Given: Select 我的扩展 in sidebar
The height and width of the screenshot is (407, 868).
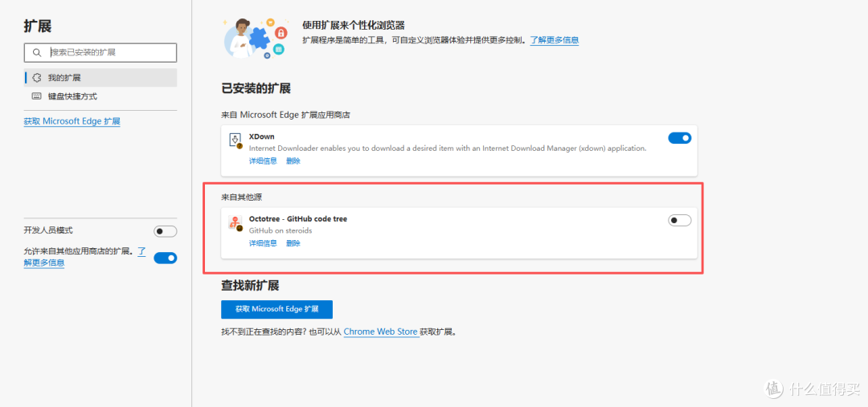Looking at the screenshot, I should [x=100, y=78].
